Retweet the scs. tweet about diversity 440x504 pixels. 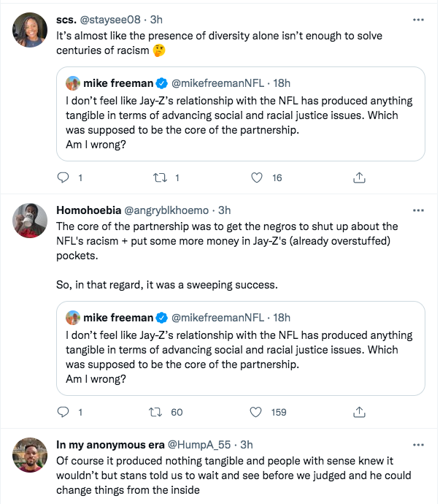[x=160, y=177]
